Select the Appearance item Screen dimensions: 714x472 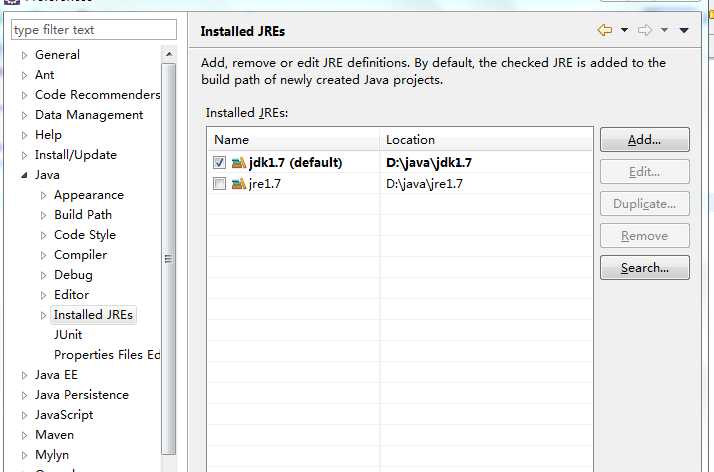pos(89,195)
